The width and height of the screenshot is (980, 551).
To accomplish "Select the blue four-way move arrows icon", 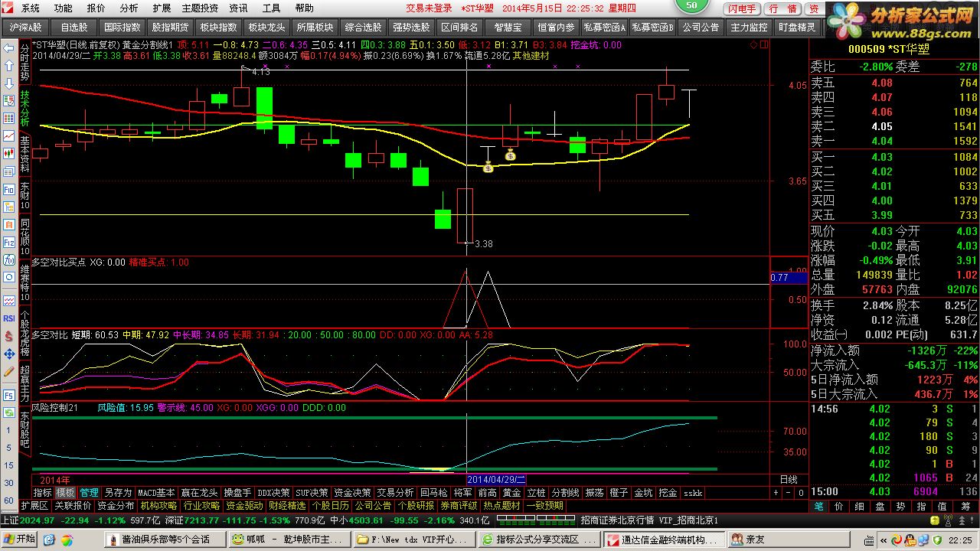I will [x=8, y=354].
